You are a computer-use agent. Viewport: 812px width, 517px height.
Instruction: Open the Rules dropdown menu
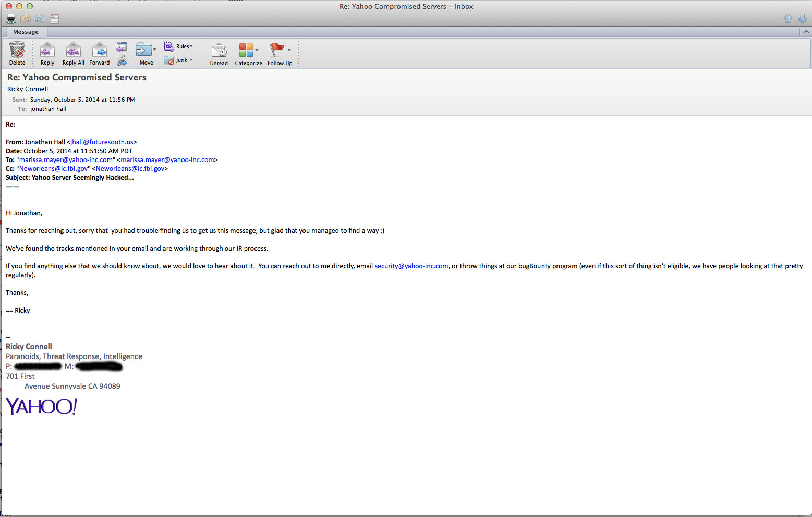(179, 46)
